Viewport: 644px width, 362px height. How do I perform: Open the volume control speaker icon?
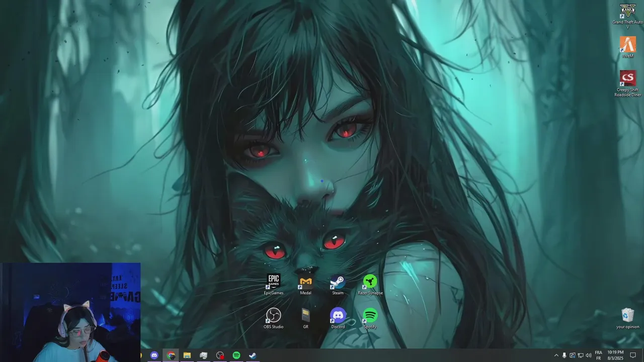point(588,355)
